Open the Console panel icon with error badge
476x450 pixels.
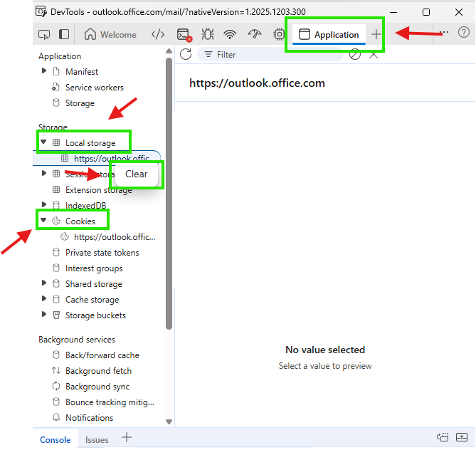pyautogui.click(x=184, y=35)
